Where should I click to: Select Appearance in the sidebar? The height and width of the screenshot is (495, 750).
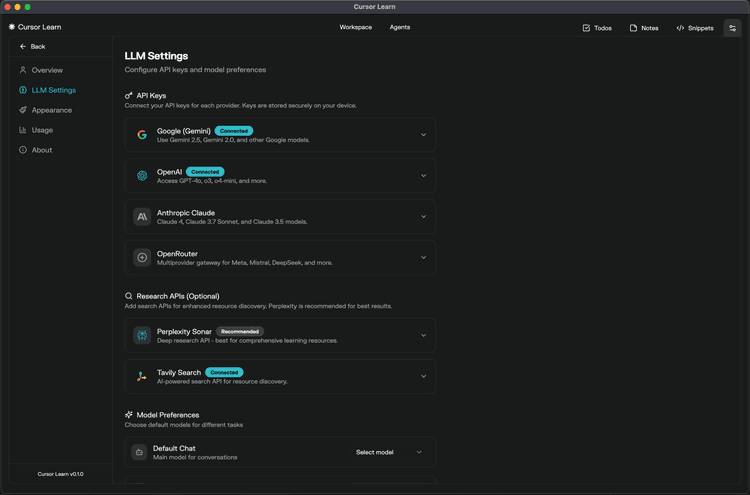51,110
